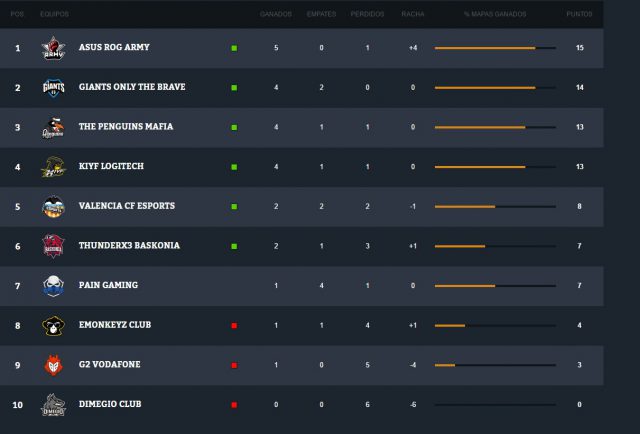Click the red status indicator for Dimegio Club
Screen dimensions: 640x434
coord(234,405)
